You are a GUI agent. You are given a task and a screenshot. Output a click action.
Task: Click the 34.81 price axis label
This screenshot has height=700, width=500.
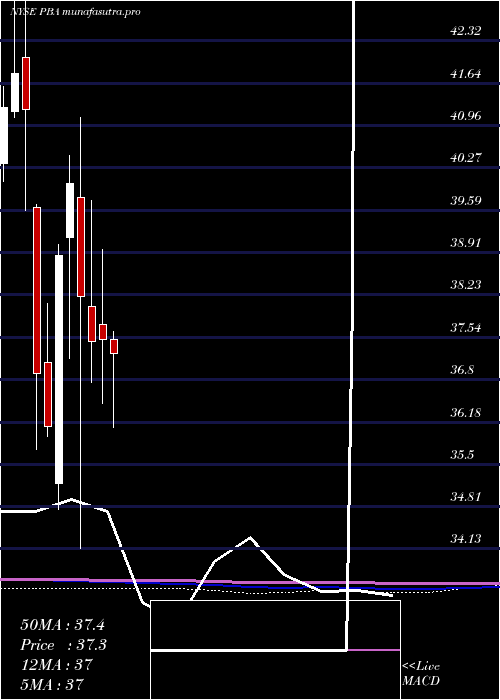click(466, 496)
